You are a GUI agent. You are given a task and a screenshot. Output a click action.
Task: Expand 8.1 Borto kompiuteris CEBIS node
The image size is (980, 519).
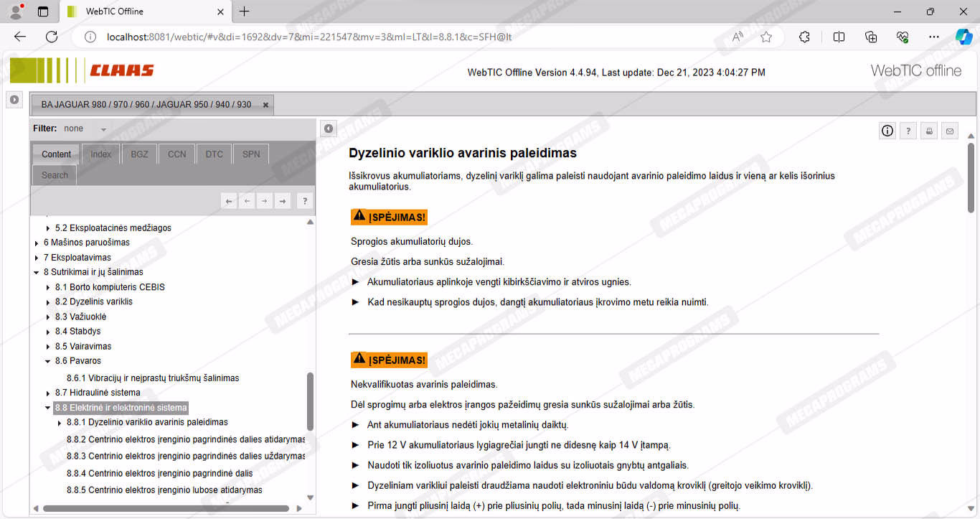(x=48, y=287)
